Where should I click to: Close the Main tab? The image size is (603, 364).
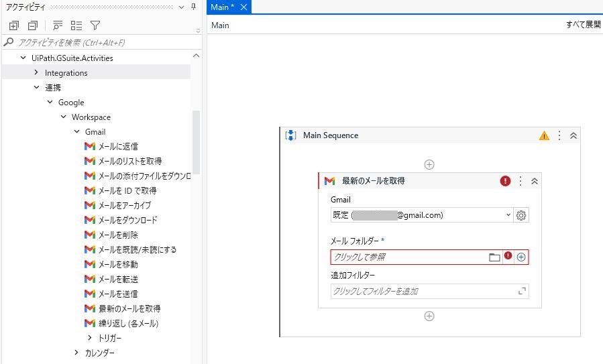click(x=243, y=7)
